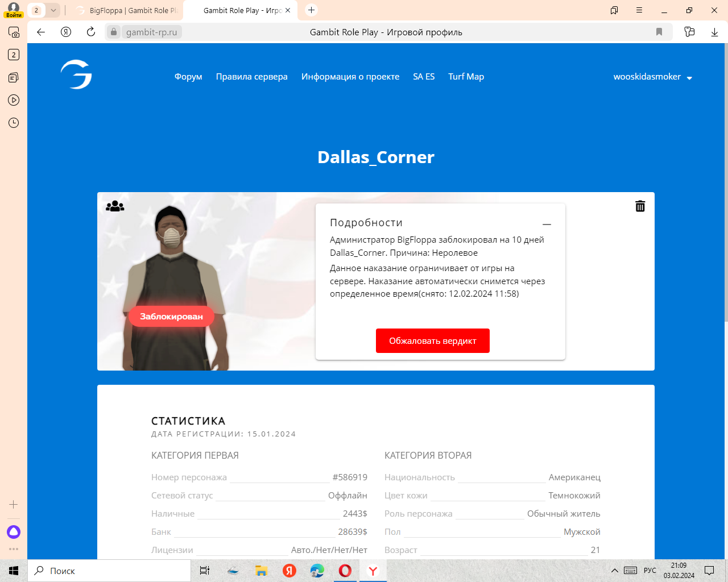Switch to the BigFloppa browser tab
This screenshot has height=582, width=728.
(x=128, y=10)
